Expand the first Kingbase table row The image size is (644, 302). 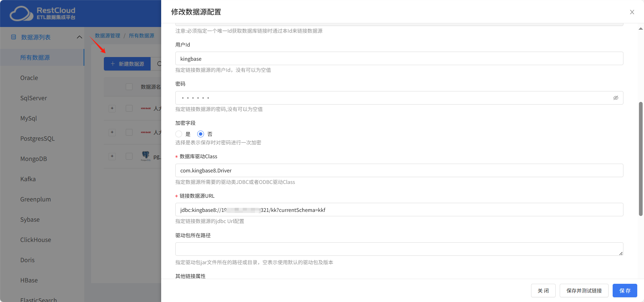click(x=112, y=108)
